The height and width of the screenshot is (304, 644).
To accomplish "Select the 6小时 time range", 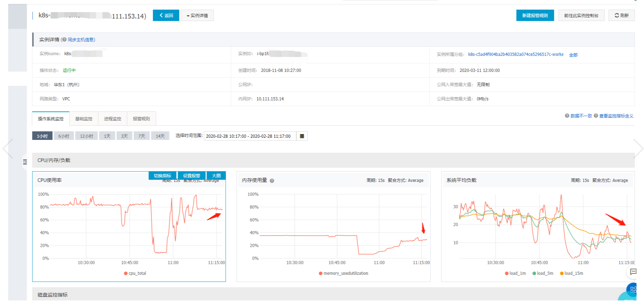I will pos(64,136).
